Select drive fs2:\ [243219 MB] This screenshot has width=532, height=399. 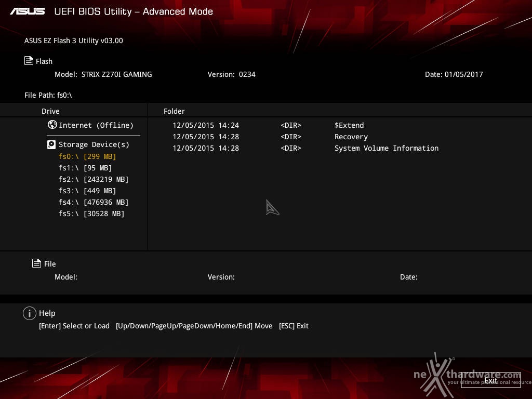94,179
